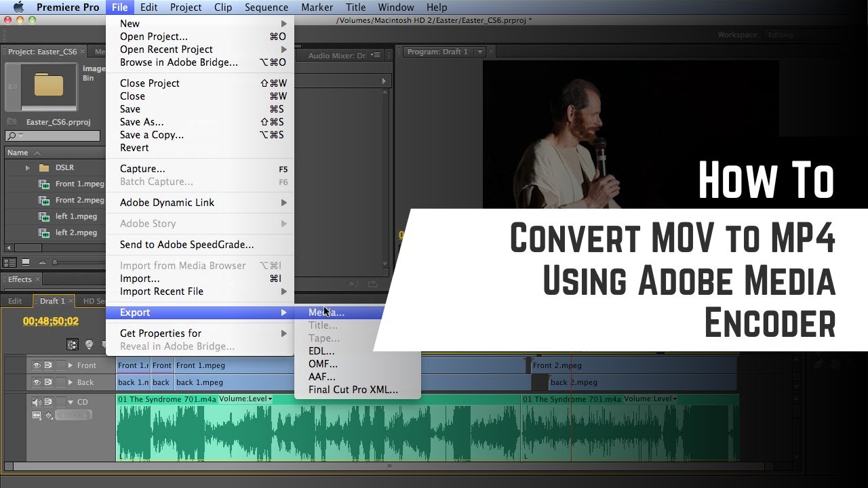
Task: Mute the CD audio track speaker
Action: pos(37,402)
